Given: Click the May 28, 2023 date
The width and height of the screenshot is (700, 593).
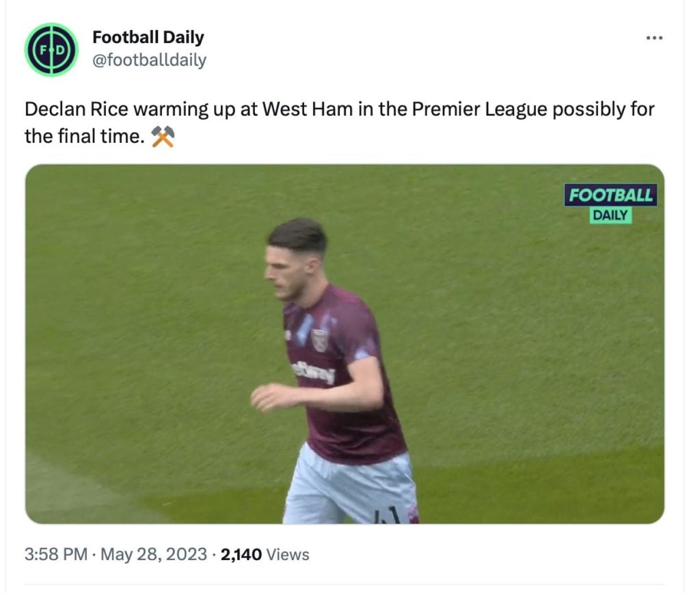Looking at the screenshot, I should [153, 555].
